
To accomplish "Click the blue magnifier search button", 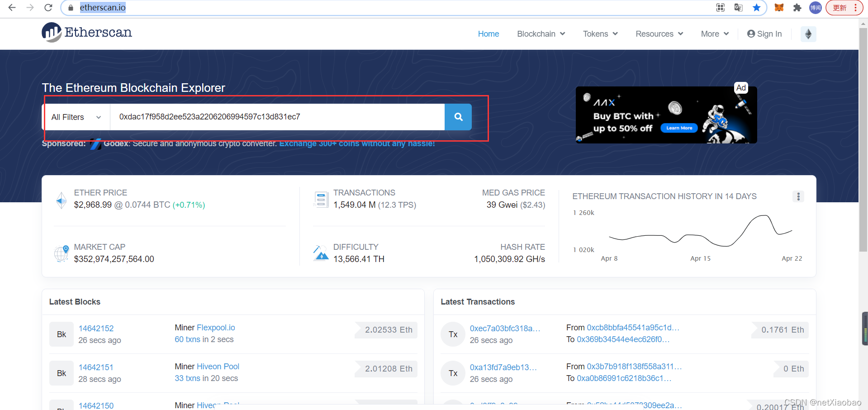I will click(x=458, y=117).
